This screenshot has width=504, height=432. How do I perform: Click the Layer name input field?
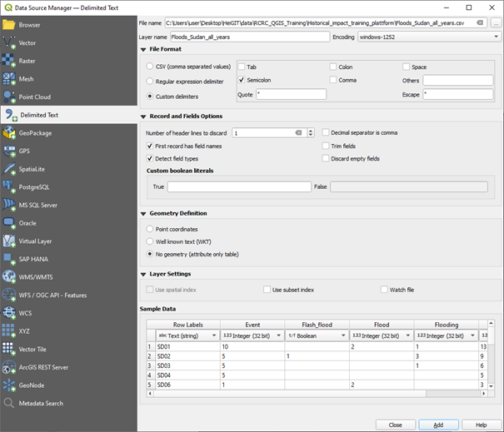coord(250,37)
